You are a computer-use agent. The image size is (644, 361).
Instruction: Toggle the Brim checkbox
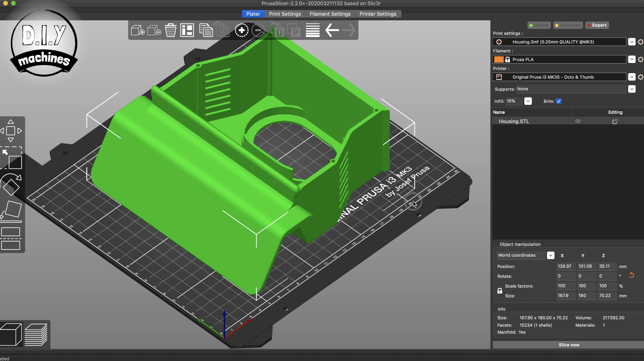click(x=559, y=101)
